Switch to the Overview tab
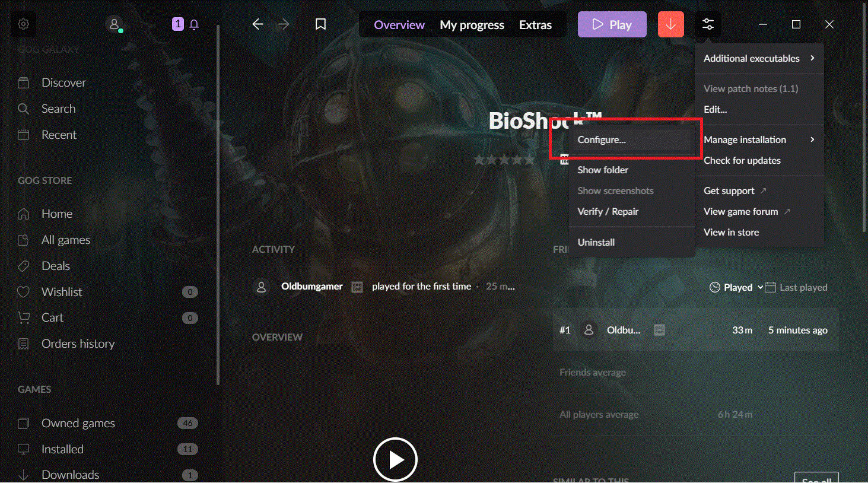The width and height of the screenshot is (868, 483). [x=399, y=25]
